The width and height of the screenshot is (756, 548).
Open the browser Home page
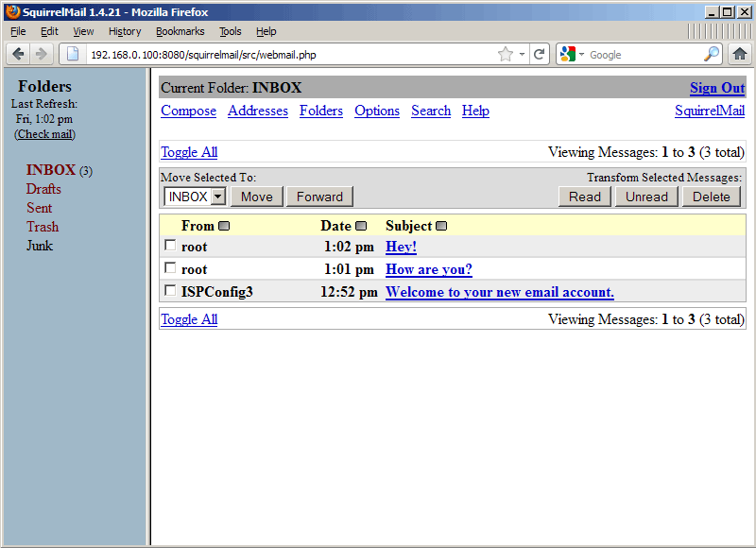[x=740, y=54]
